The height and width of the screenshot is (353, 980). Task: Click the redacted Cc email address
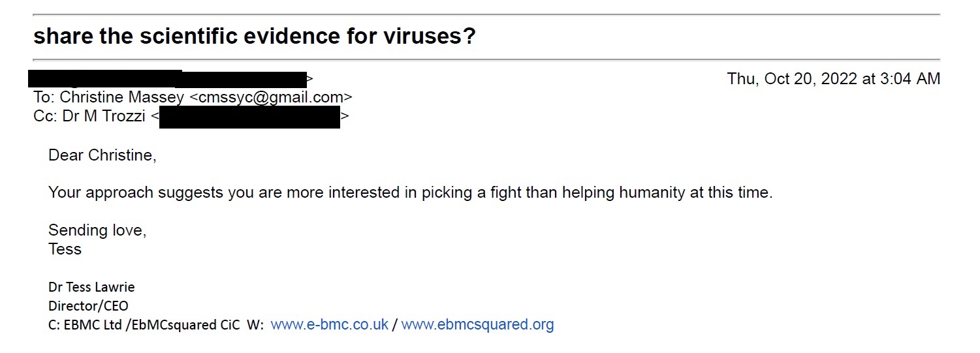(249, 118)
